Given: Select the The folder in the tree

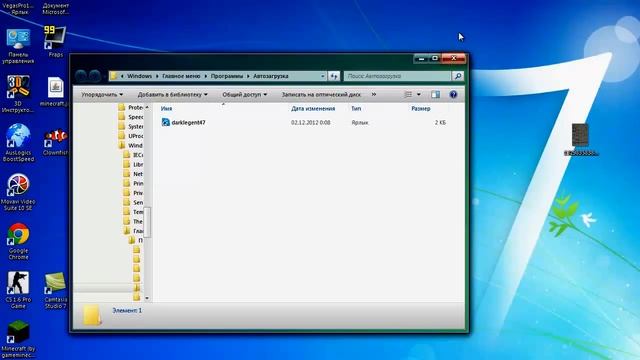Looking at the screenshot, I should [x=133, y=222].
